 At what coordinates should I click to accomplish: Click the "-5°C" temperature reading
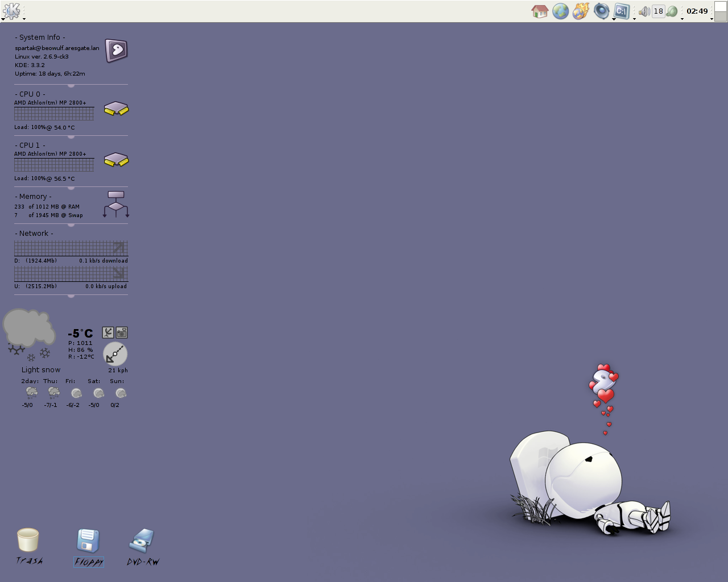(80, 334)
